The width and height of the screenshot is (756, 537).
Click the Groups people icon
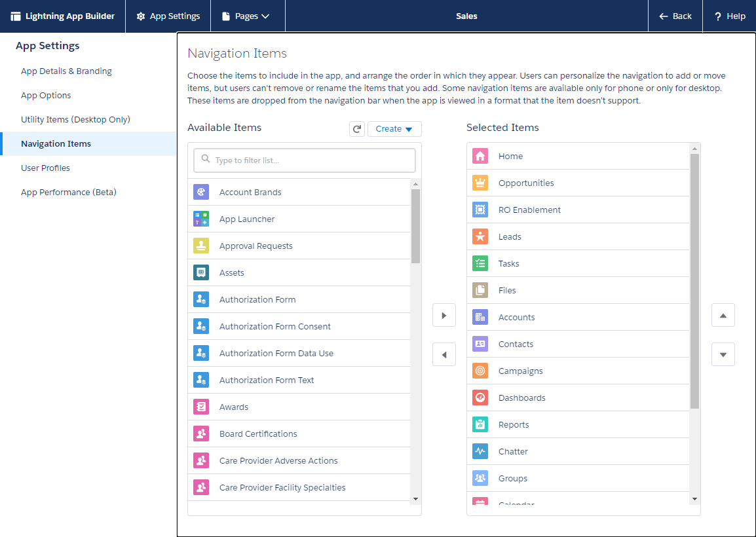480,478
